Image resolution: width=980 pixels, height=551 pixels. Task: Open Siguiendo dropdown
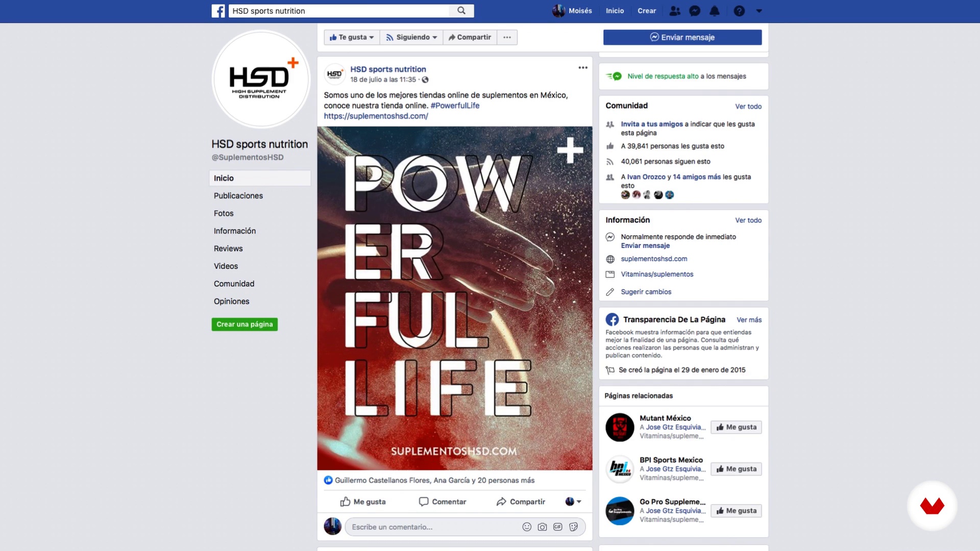411,37
